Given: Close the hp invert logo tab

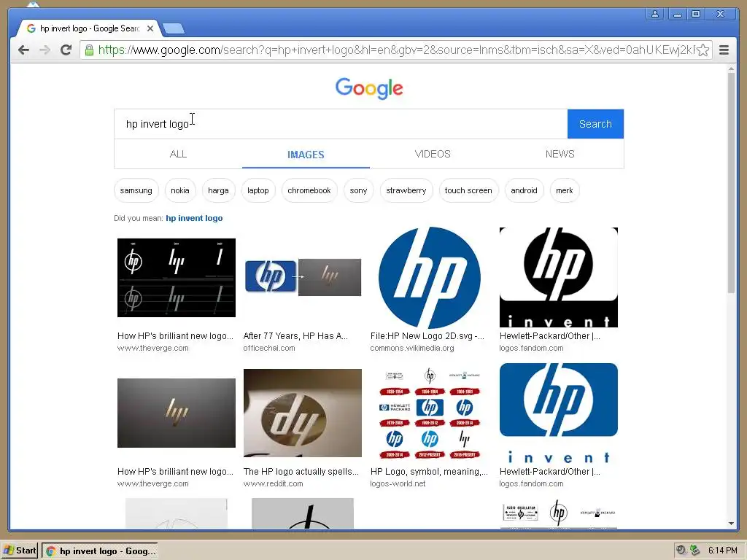Looking at the screenshot, I should click(x=150, y=28).
